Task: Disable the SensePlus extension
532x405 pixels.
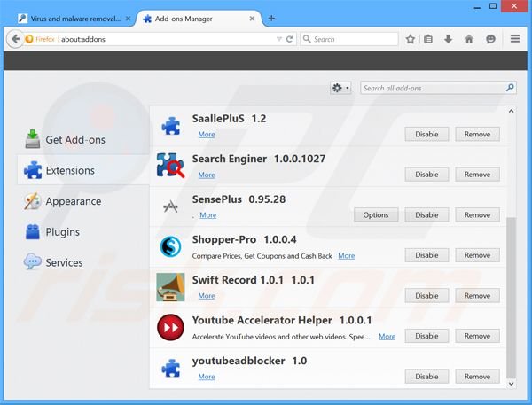Action: [x=426, y=214]
